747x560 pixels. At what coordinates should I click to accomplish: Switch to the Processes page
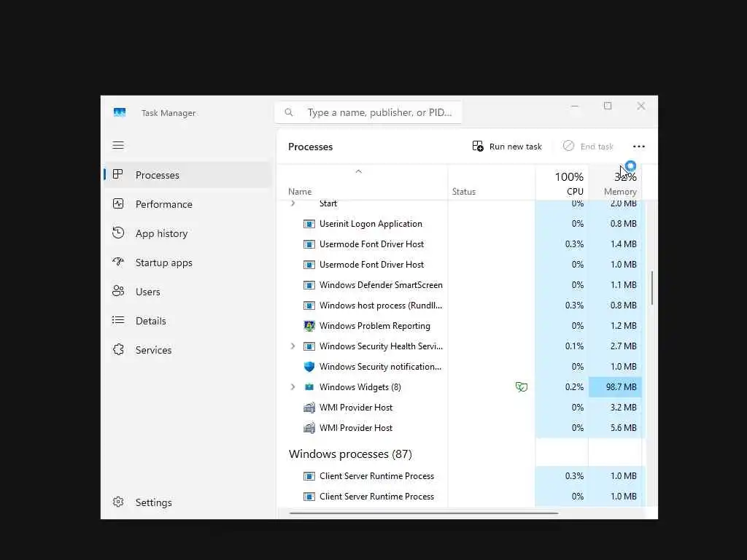pos(187,175)
